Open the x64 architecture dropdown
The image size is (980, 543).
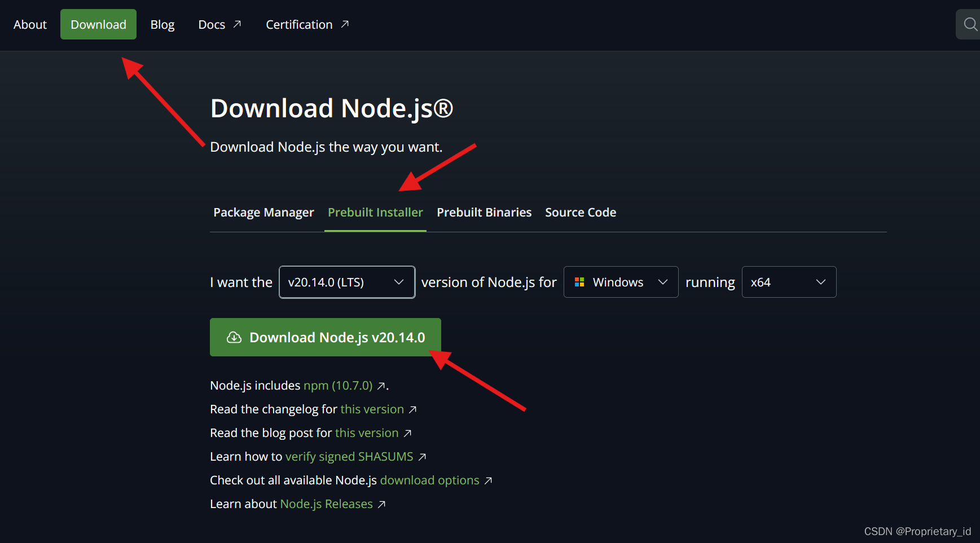coord(789,282)
